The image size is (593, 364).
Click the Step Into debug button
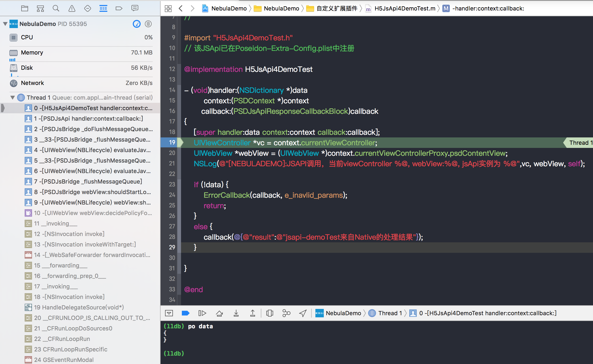pyautogui.click(x=236, y=313)
